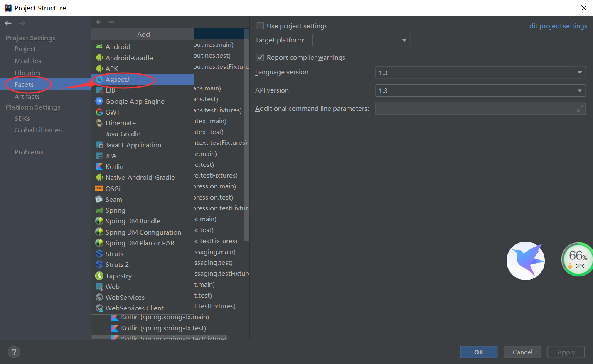The width and height of the screenshot is (593, 364).
Task: Enable the Use project settings checkbox
Action: click(260, 25)
